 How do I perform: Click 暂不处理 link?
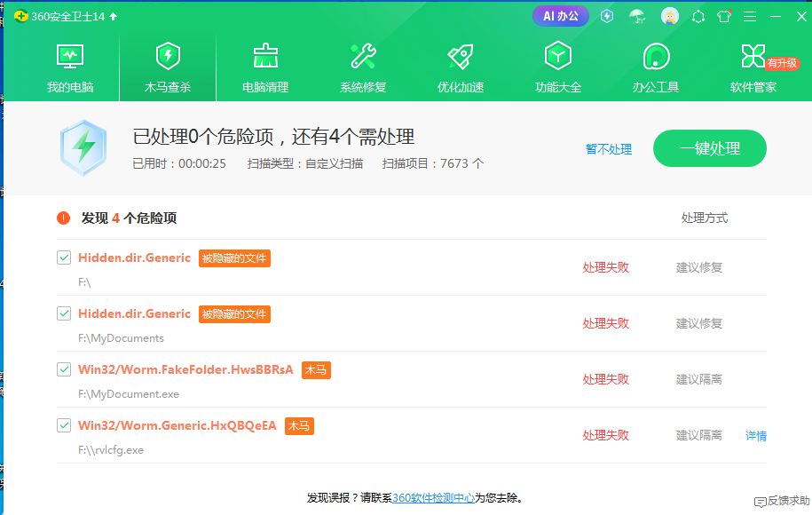coord(609,149)
